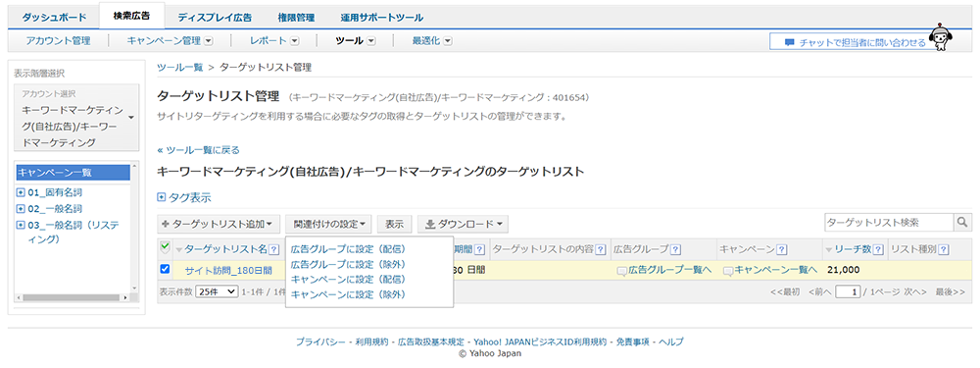Click the キャンペーン一覧へ link
This screenshot has height=368, width=980.
pyautogui.click(x=775, y=270)
